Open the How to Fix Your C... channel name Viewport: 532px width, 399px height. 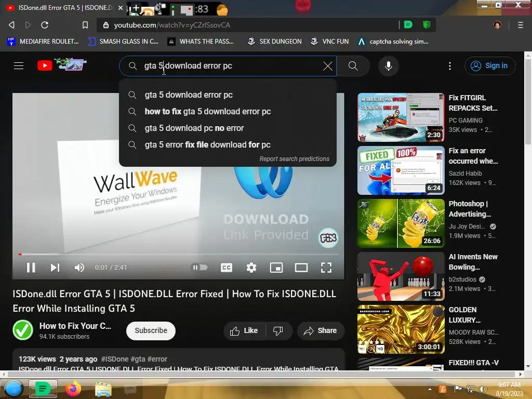pyautogui.click(x=75, y=326)
